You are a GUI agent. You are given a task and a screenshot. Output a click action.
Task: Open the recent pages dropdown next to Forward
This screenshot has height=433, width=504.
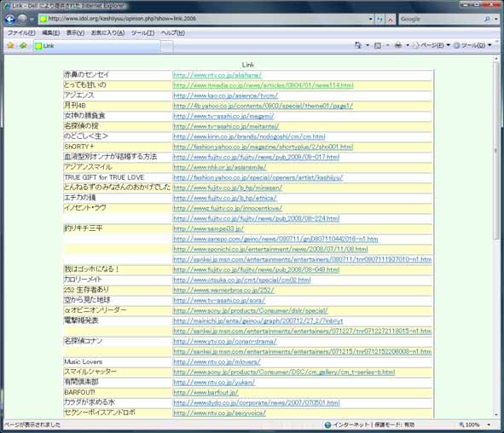(x=32, y=20)
